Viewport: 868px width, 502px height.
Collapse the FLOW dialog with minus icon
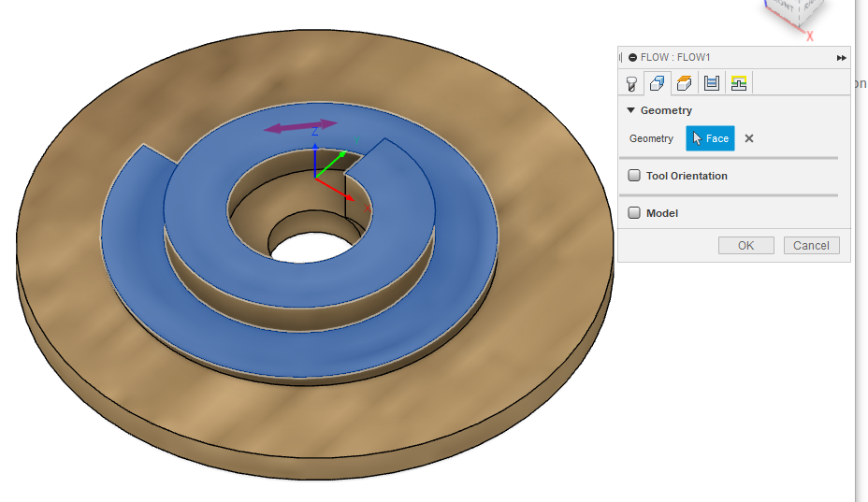click(x=632, y=57)
